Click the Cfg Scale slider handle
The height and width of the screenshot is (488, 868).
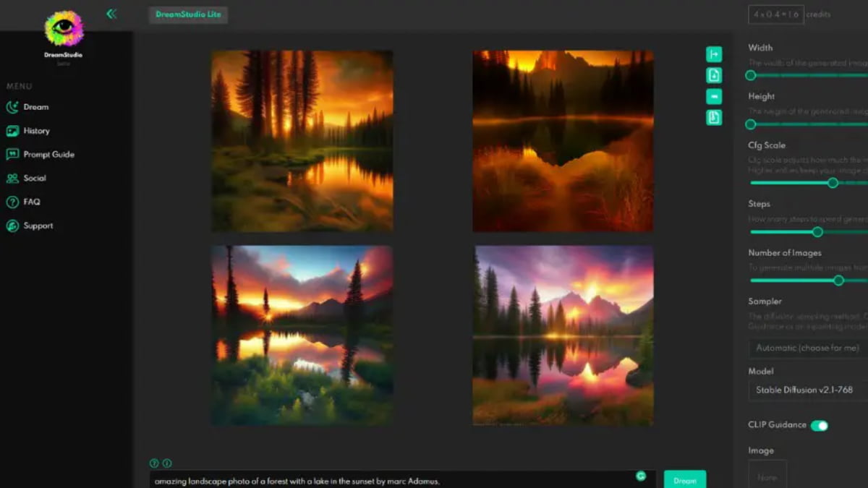(x=833, y=183)
